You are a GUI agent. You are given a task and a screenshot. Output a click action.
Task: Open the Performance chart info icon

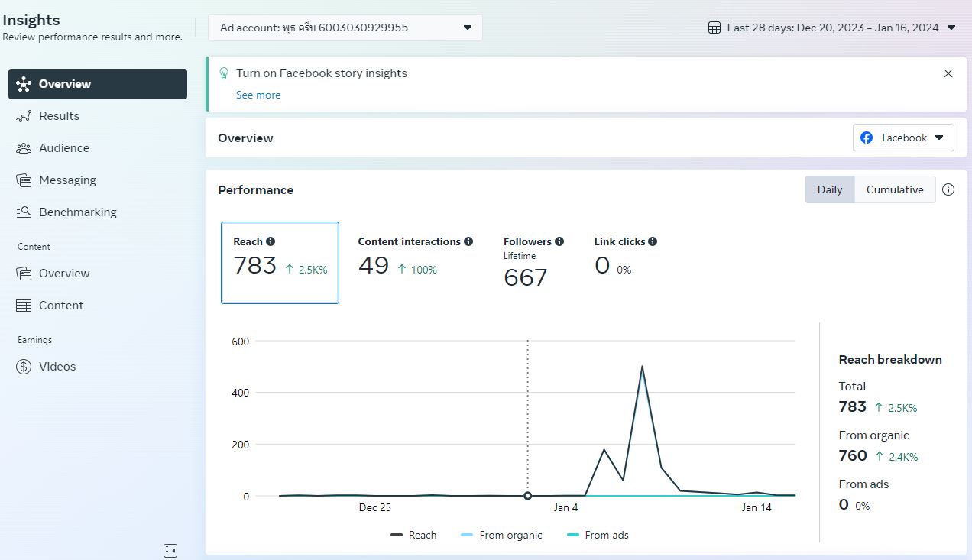[948, 189]
